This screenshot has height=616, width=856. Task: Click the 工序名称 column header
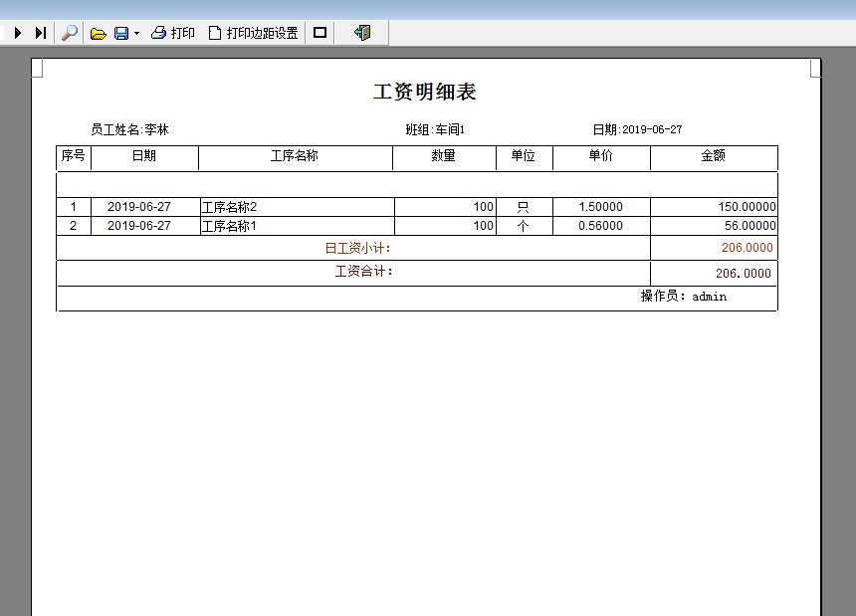(x=295, y=156)
